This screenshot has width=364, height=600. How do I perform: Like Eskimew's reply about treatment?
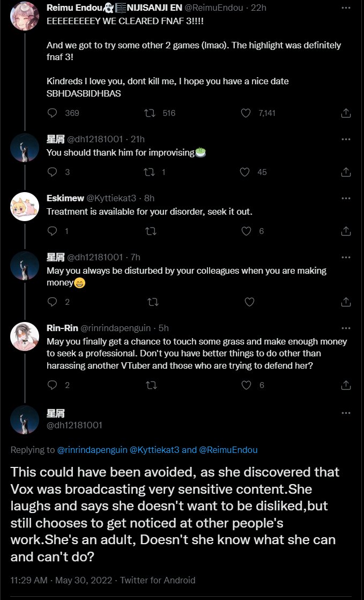click(246, 231)
